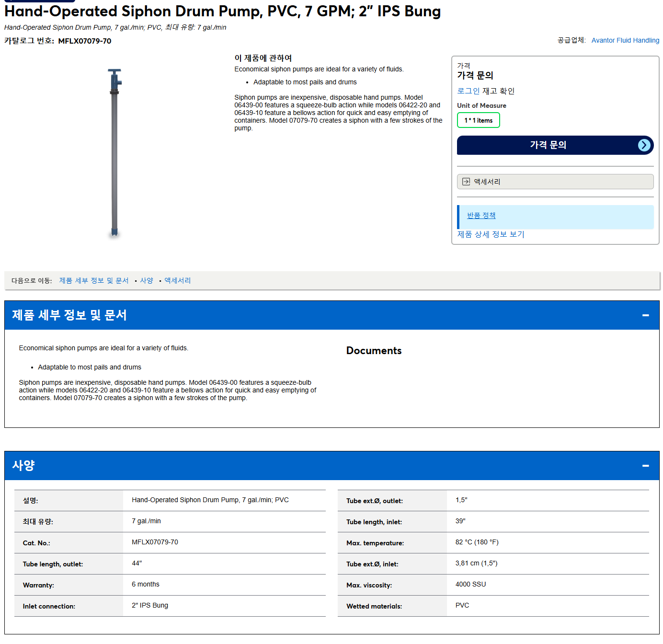Click the Documents heading

(374, 351)
